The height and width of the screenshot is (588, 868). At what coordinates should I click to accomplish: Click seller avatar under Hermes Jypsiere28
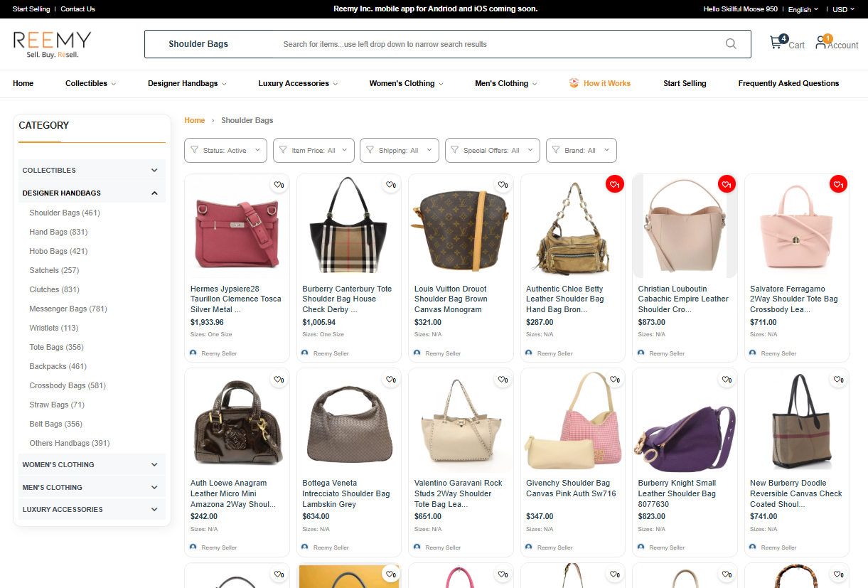click(193, 353)
